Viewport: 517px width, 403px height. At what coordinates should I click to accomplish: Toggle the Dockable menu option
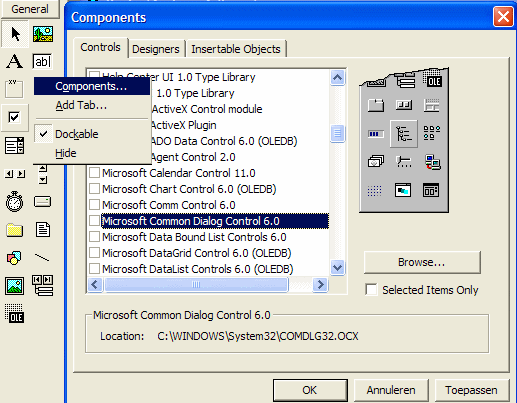coord(92,134)
